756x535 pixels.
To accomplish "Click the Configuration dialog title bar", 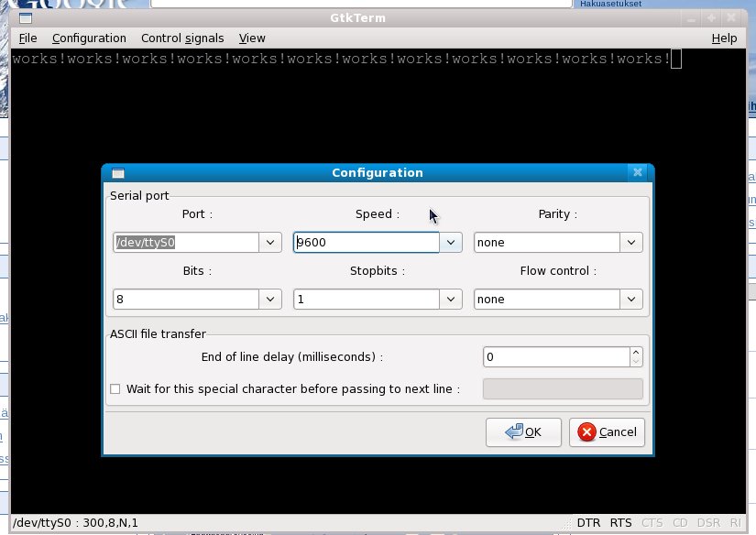I will 377,172.
